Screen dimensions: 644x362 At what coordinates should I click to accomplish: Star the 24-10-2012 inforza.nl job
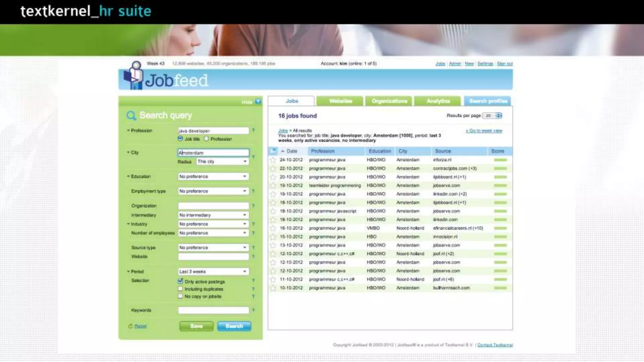[273, 160]
